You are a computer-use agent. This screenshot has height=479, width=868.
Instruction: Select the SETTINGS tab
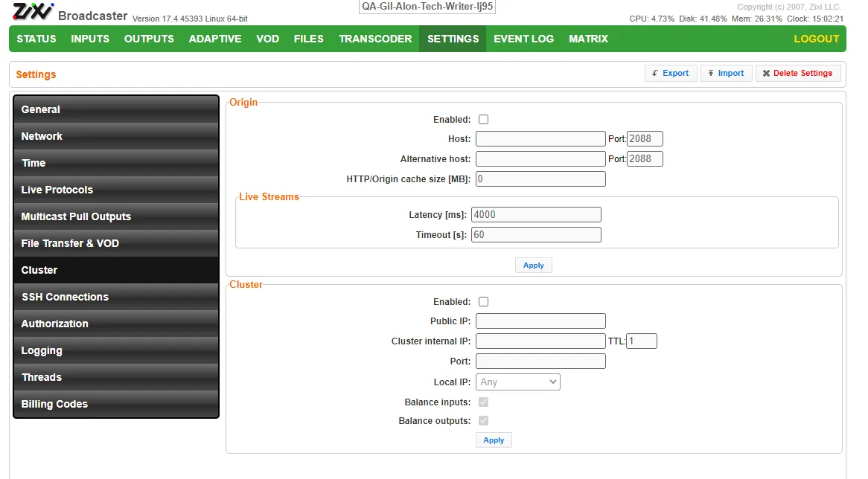click(453, 39)
